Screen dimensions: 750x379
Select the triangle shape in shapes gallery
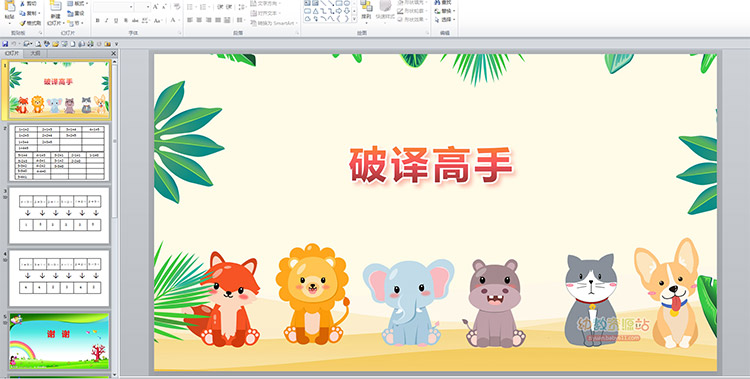point(315,11)
